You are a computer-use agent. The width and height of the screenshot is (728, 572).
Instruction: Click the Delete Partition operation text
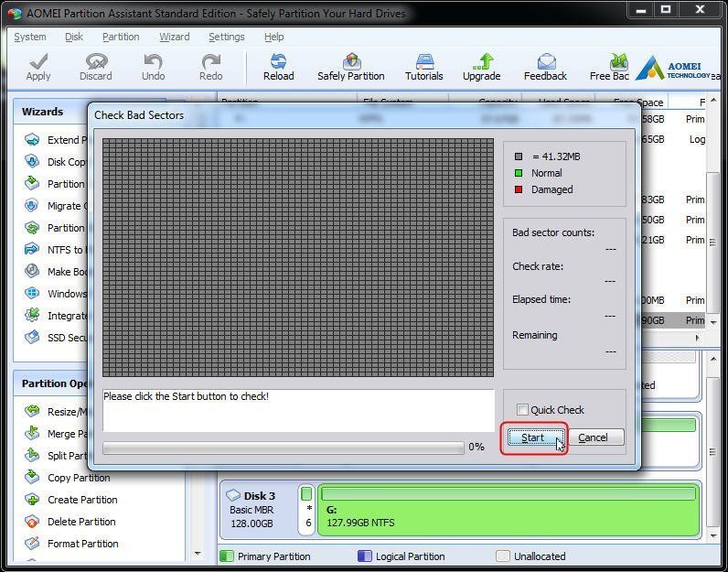click(x=81, y=522)
